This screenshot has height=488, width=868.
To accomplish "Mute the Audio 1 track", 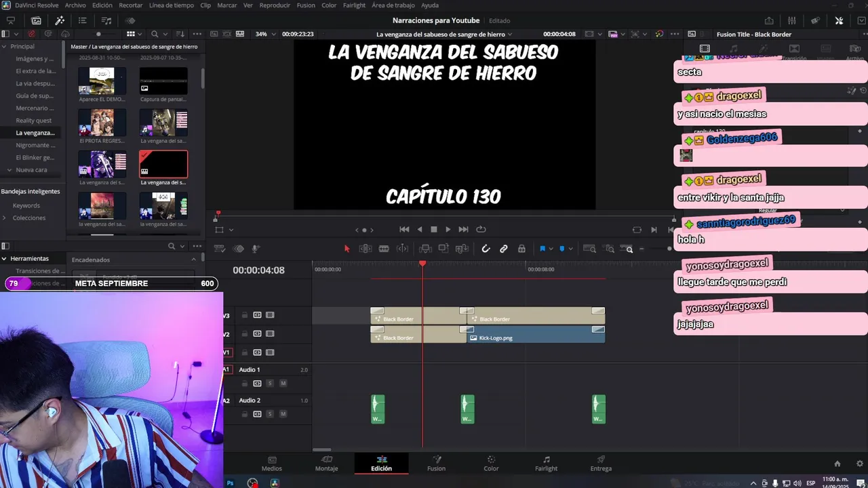I will 283,384.
